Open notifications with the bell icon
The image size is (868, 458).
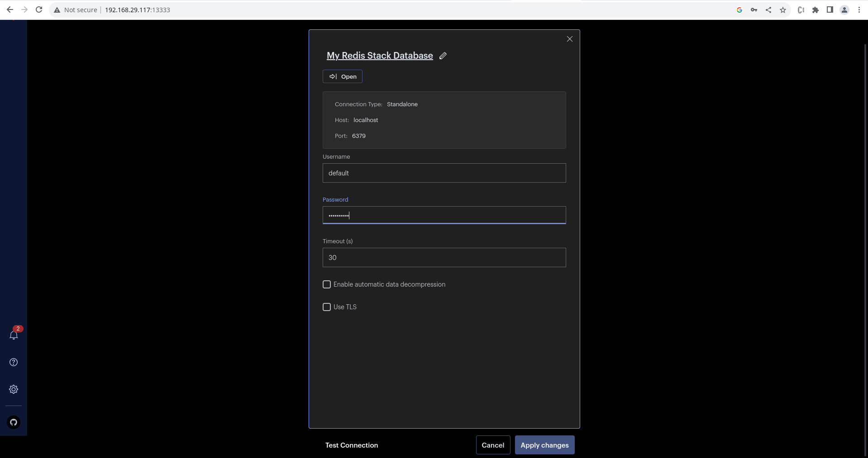click(14, 335)
